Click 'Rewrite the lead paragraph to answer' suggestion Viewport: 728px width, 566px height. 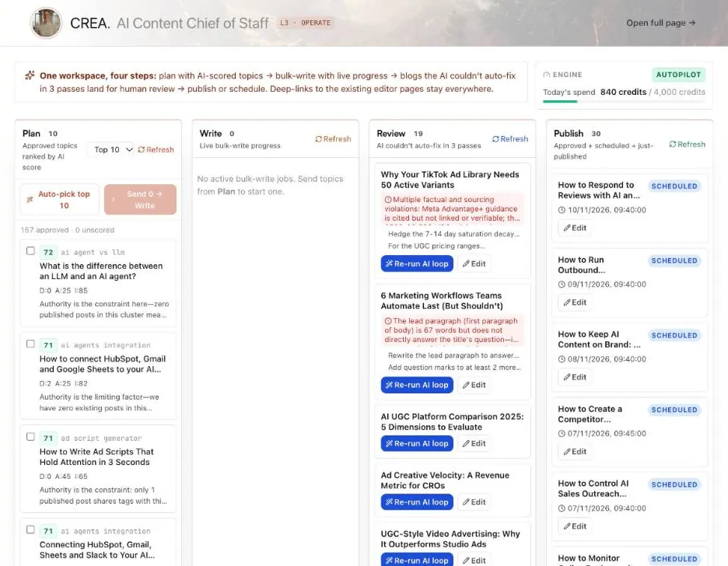coord(453,355)
